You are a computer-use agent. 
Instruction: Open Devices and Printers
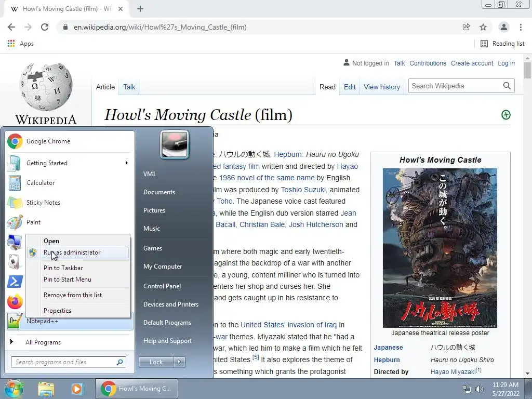pyautogui.click(x=171, y=304)
